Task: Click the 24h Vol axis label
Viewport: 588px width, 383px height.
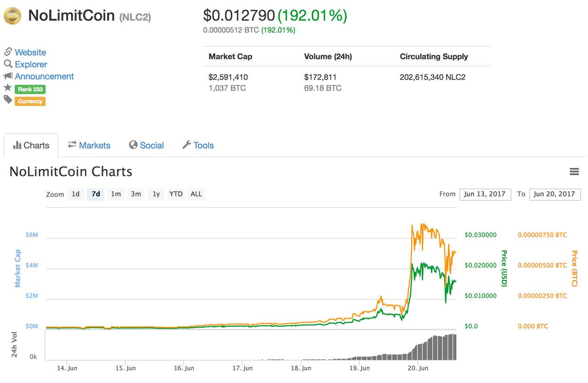Action: coord(15,345)
